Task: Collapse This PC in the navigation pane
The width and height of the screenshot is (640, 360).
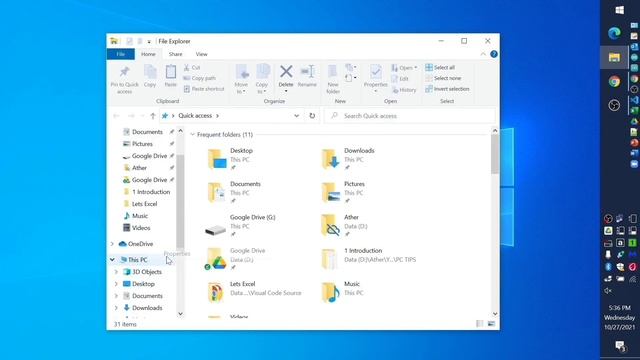Action: [x=112, y=260]
